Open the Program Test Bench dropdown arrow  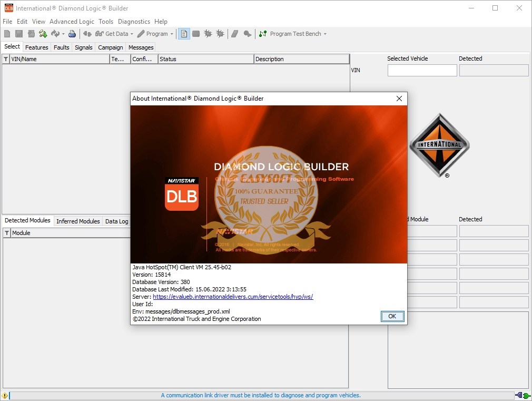pos(325,34)
